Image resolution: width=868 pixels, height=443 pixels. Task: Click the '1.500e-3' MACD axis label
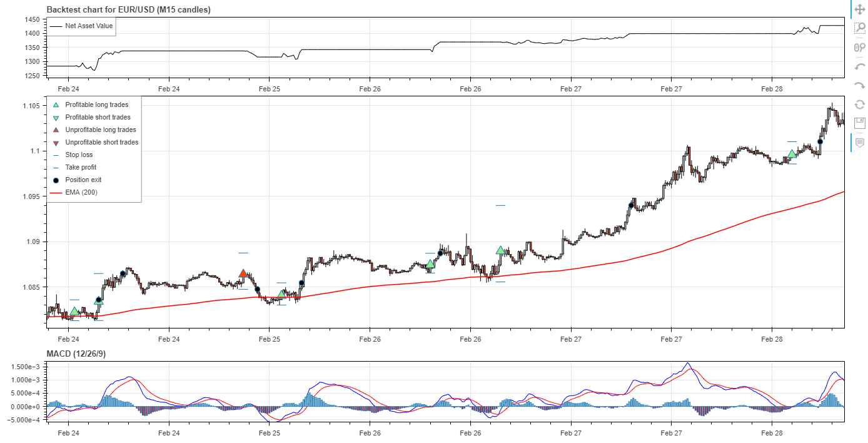pos(26,367)
